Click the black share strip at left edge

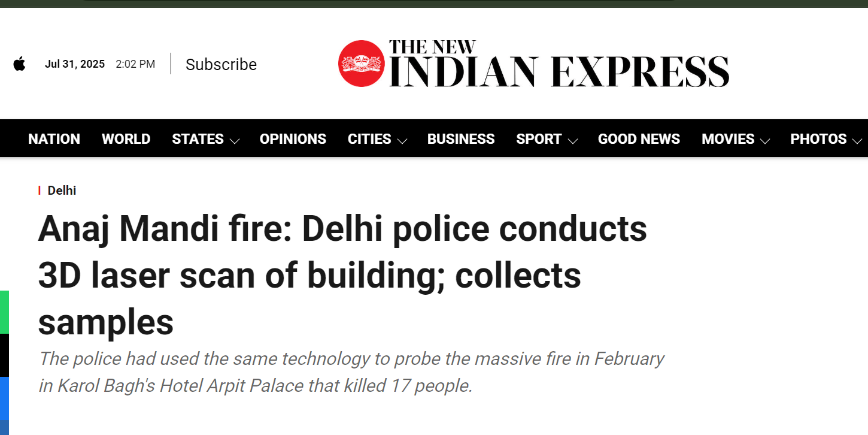coord(4,355)
